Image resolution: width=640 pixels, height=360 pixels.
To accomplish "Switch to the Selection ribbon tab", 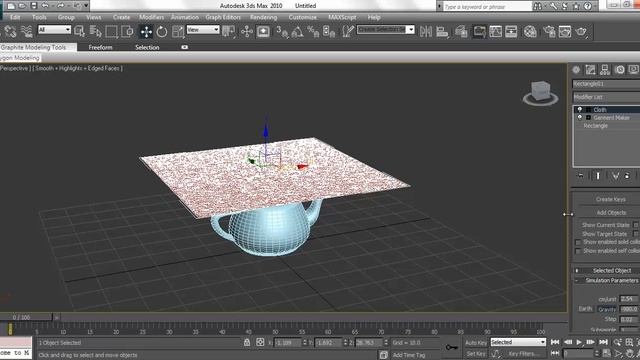I will [x=147, y=47].
